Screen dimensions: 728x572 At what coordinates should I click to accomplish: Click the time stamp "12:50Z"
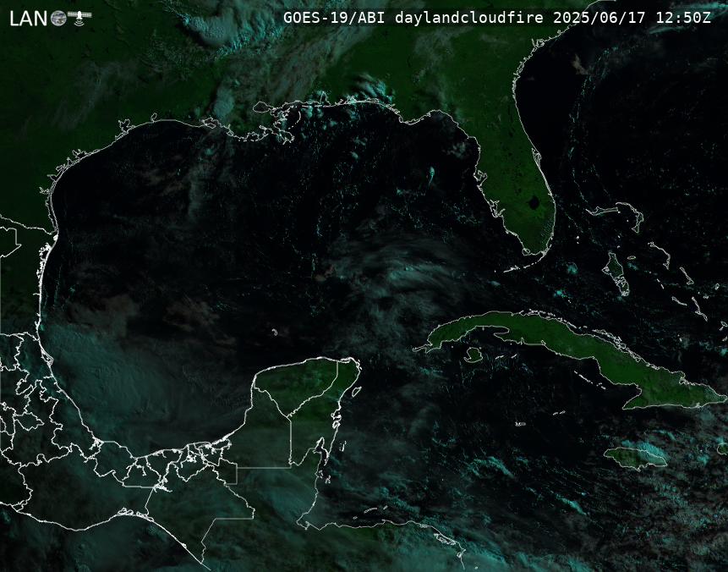[x=683, y=18]
